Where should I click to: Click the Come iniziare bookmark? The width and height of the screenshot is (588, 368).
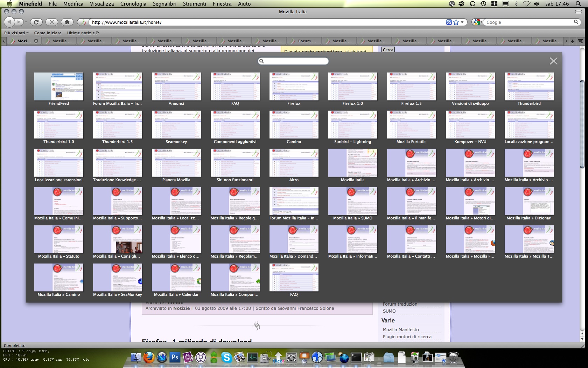pyautogui.click(x=48, y=33)
